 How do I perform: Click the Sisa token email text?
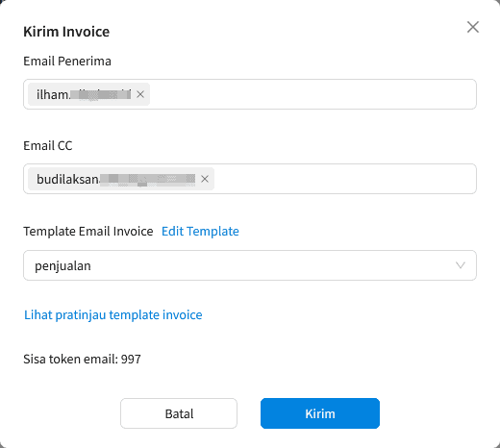pyautogui.click(x=82, y=360)
